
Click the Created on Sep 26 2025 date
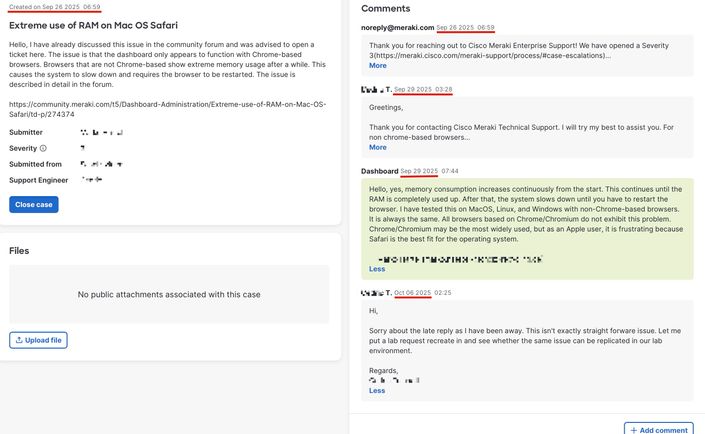click(x=54, y=6)
